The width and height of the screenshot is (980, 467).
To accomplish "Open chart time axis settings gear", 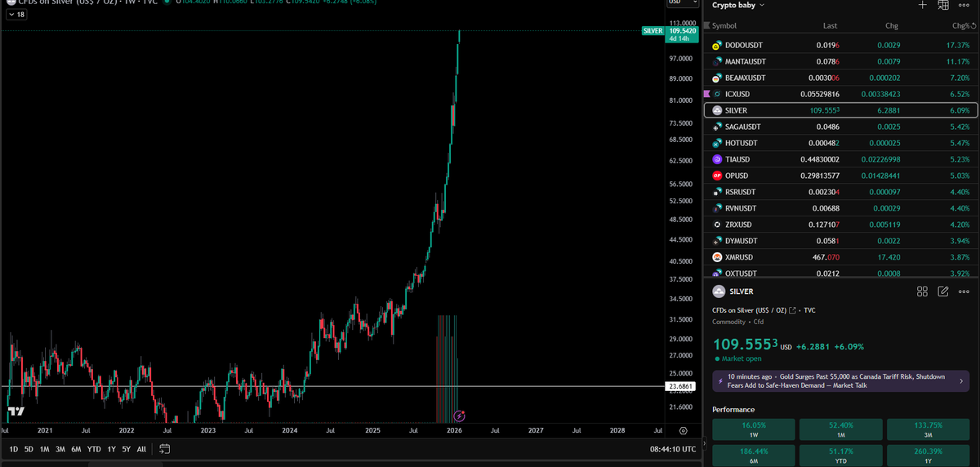I will [x=684, y=430].
